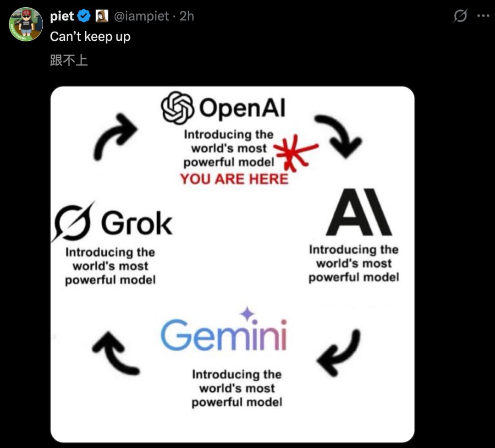Click the piet profile avatar
The width and height of the screenshot is (495, 448).
(x=26, y=24)
